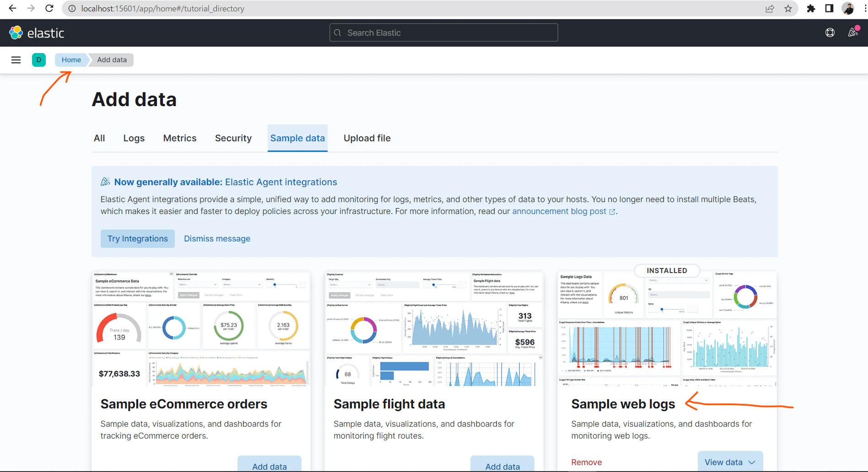View site information icon in address bar
Screen dimensions: 868x472
tap(72, 9)
